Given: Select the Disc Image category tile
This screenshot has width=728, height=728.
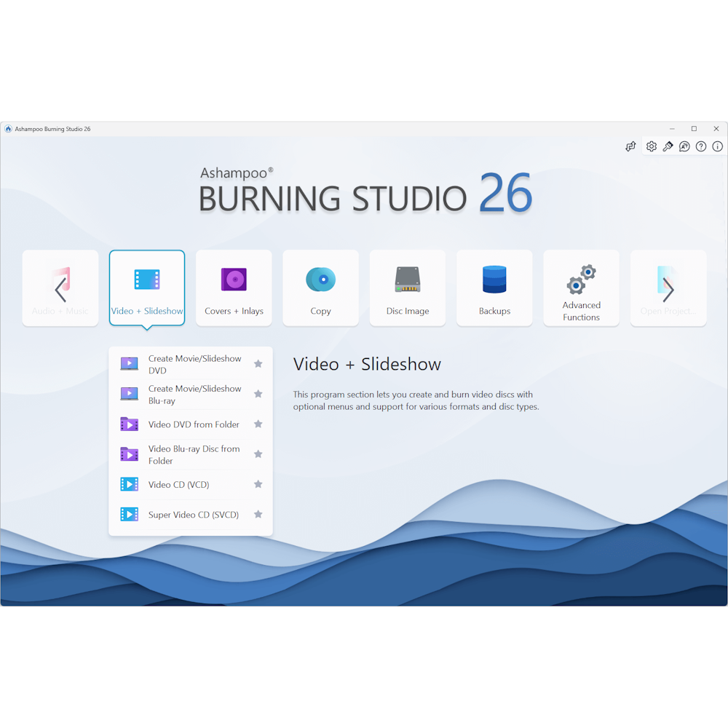Looking at the screenshot, I should tap(408, 288).
